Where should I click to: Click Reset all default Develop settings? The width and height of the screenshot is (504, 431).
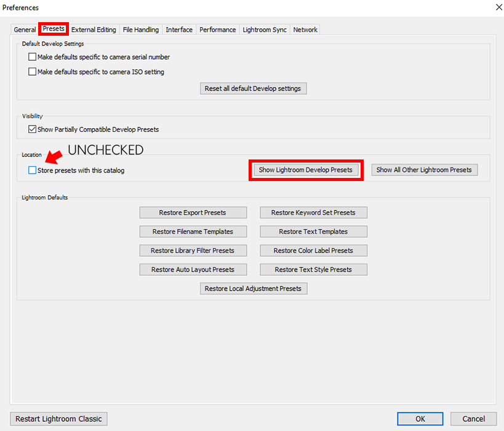point(253,89)
